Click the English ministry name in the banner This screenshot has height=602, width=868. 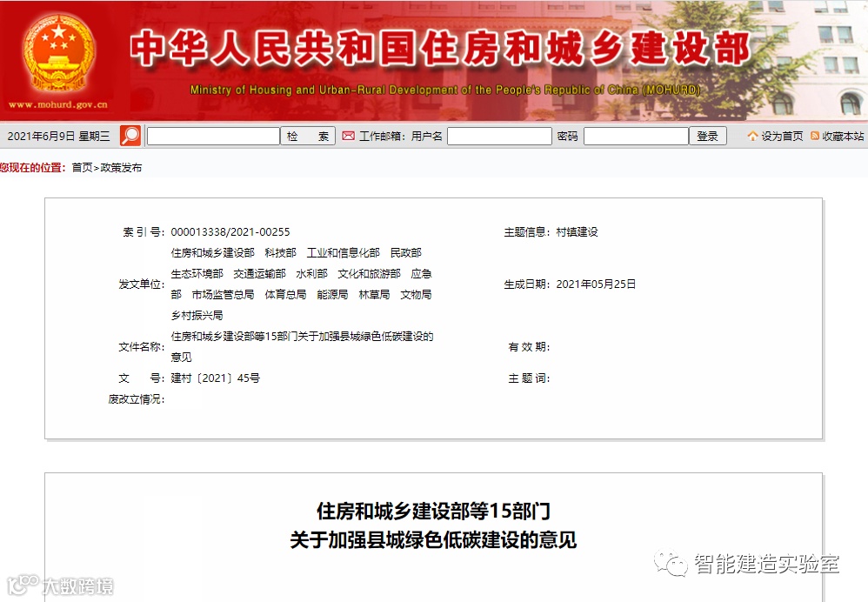point(445,90)
